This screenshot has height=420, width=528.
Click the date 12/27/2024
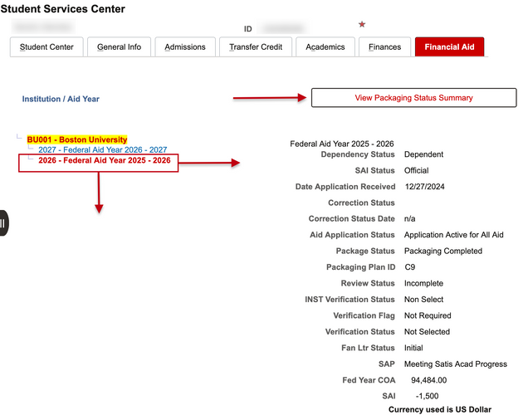click(424, 187)
